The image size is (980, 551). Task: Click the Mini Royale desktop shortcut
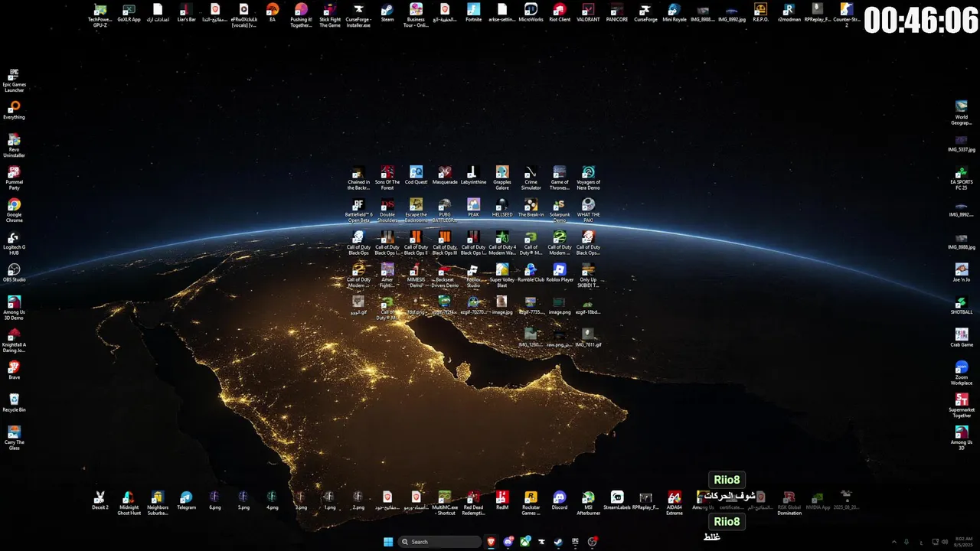(675, 13)
